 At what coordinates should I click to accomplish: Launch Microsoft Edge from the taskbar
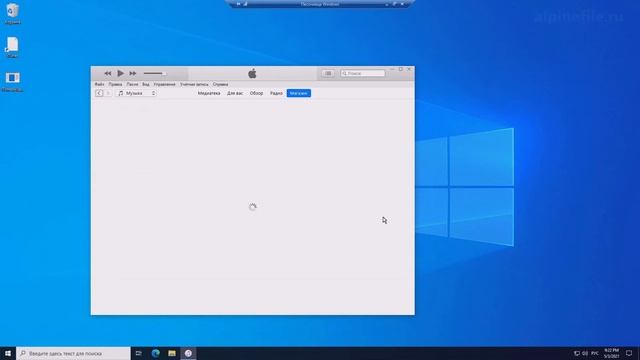[156, 353]
